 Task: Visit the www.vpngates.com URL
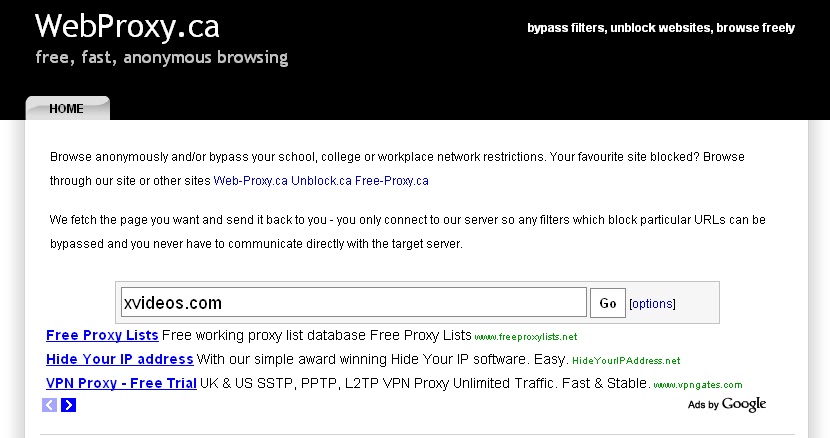698,385
